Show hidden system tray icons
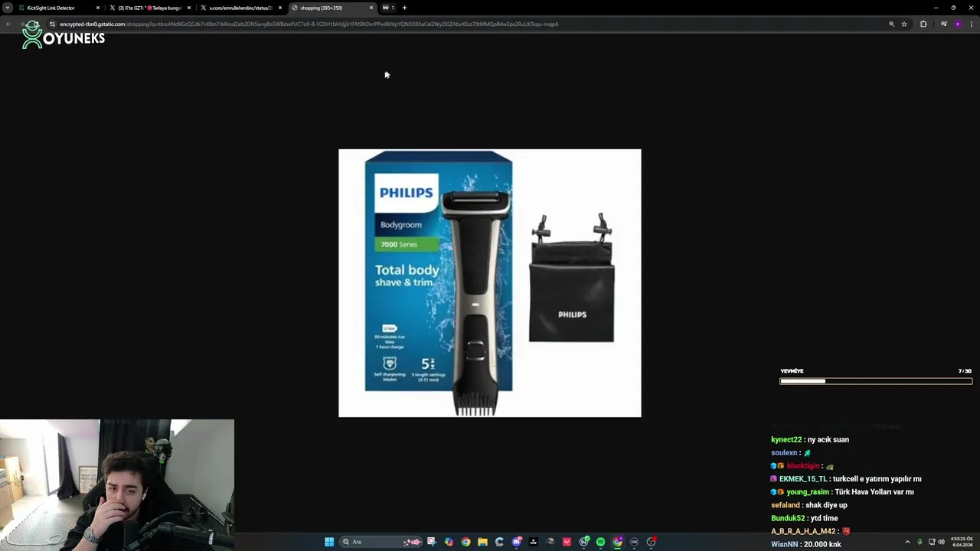 (x=907, y=542)
